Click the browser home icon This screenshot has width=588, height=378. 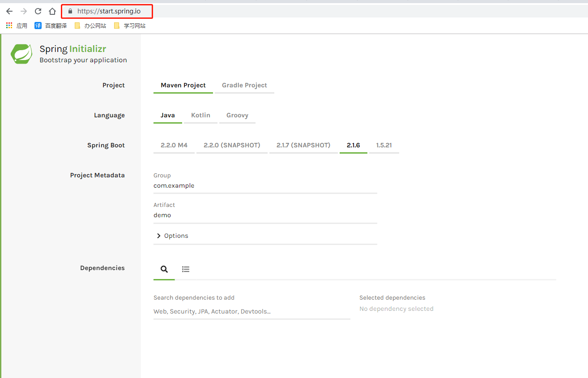click(52, 11)
